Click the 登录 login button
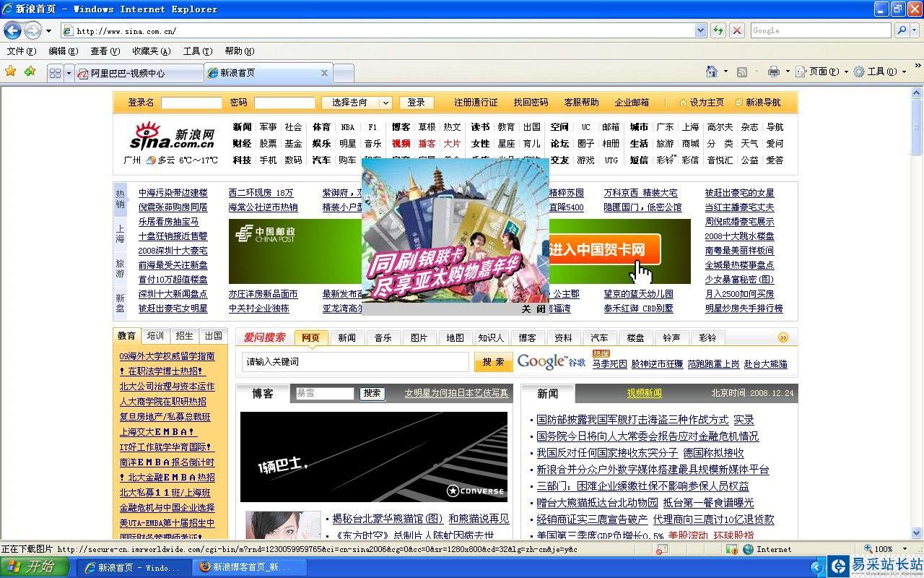Screen dimensions: 924x578 (x=417, y=103)
